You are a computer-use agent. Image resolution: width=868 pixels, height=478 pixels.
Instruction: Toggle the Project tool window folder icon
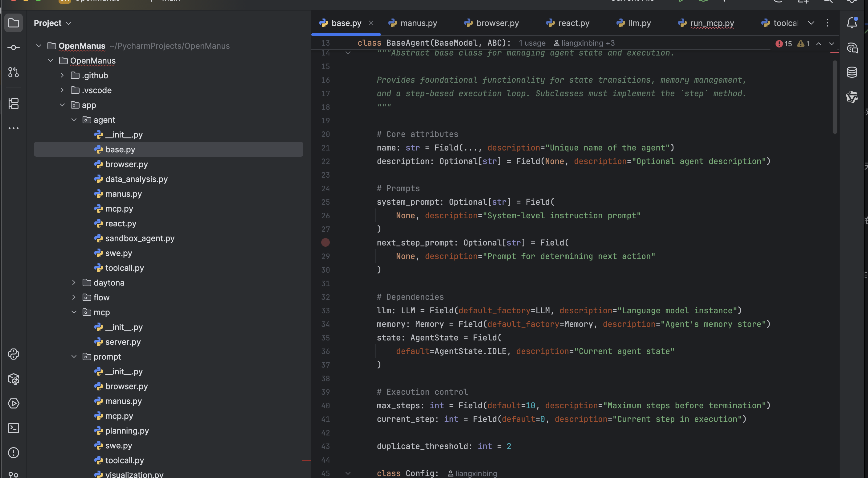pyautogui.click(x=14, y=23)
